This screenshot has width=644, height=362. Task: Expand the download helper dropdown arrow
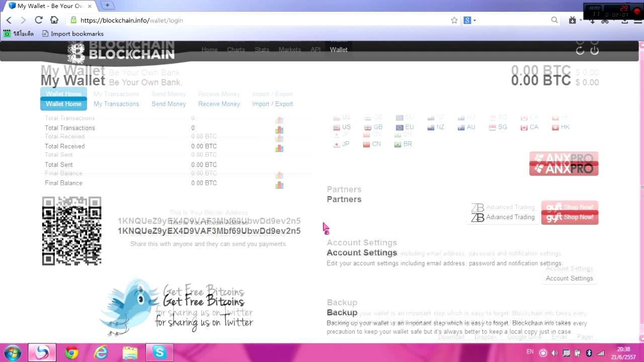[581, 21]
